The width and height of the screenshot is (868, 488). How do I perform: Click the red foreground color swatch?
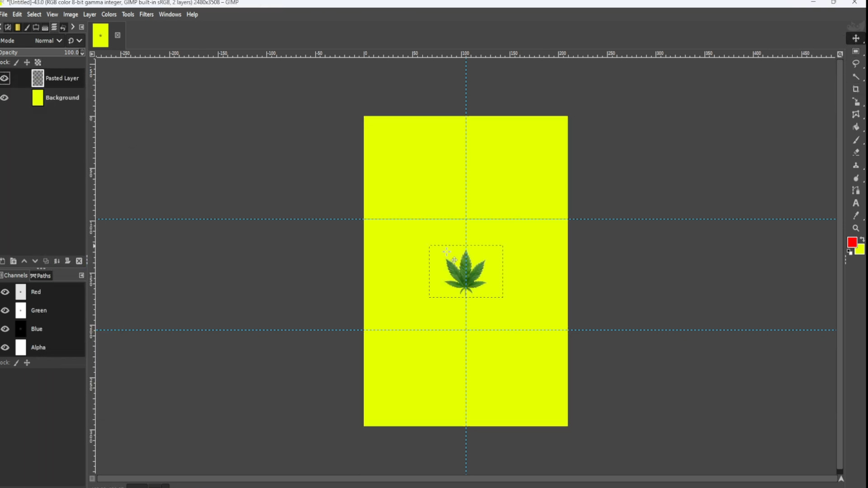(852, 242)
